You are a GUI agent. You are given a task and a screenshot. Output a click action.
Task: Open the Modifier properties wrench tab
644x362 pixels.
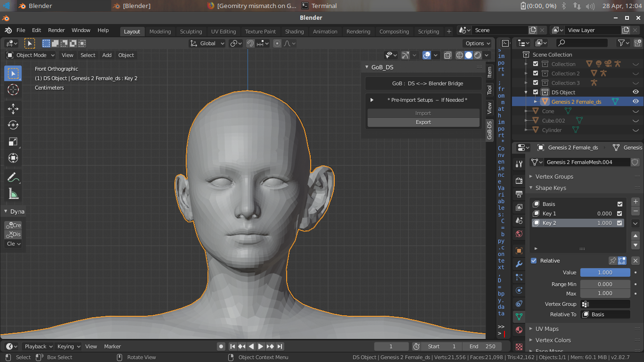pos(519,264)
